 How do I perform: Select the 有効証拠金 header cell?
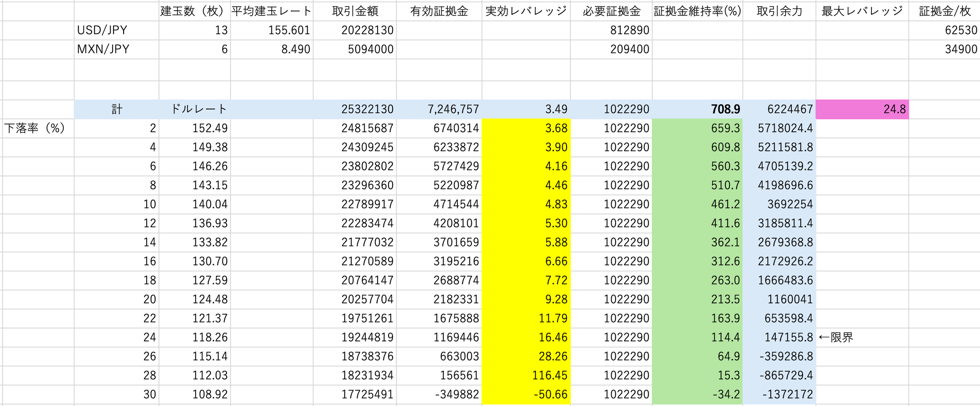pyautogui.click(x=439, y=11)
